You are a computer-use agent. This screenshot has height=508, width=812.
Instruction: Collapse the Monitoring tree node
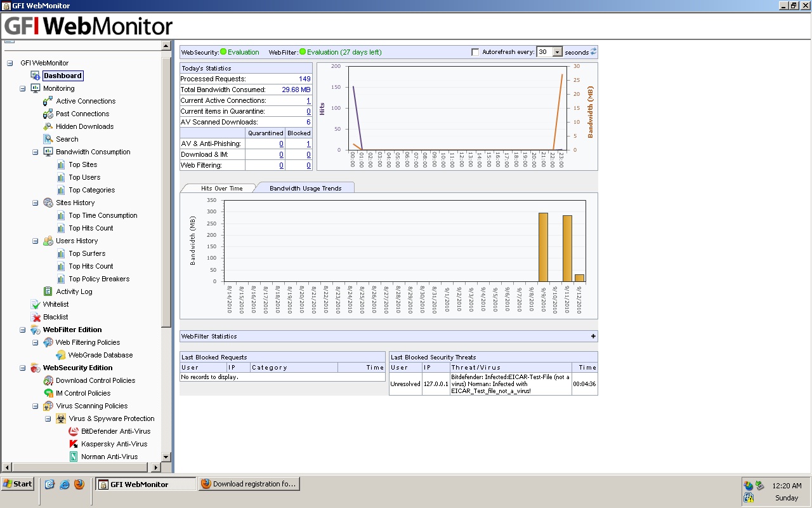tap(23, 88)
